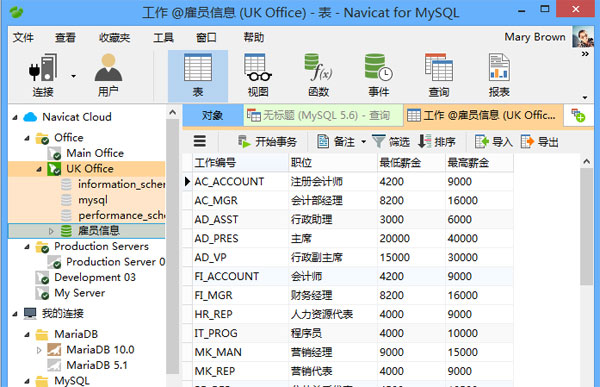This screenshot has height=387, width=600.
Task: Open the Function (函数) f(x) icon
Action: pyautogui.click(x=318, y=75)
